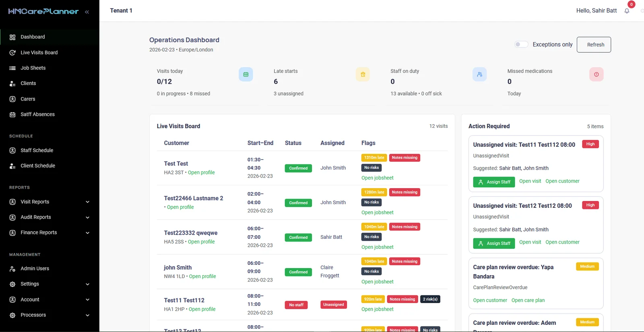The height and width of the screenshot is (332, 644).
Task: Navigate to Clients page
Action: click(x=50, y=84)
